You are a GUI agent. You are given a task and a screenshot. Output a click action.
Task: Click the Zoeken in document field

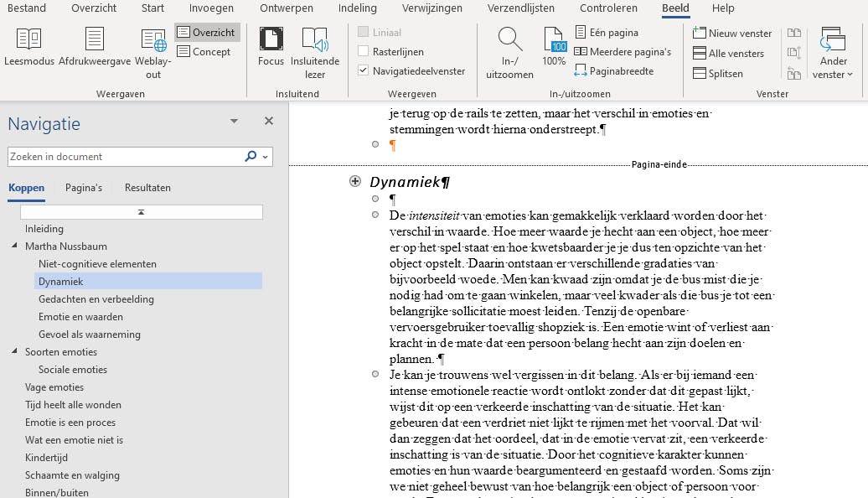pos(126,157)
